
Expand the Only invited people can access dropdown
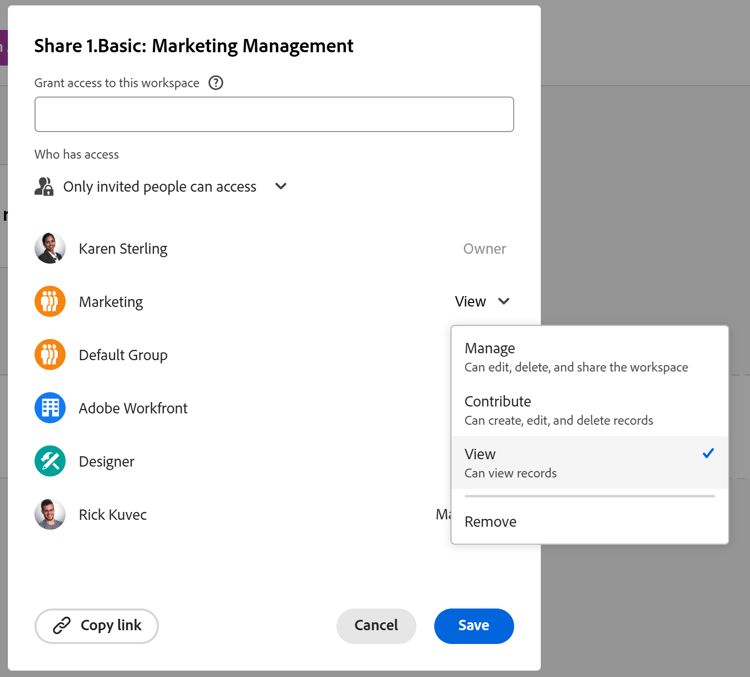click(x=281, y=187)
